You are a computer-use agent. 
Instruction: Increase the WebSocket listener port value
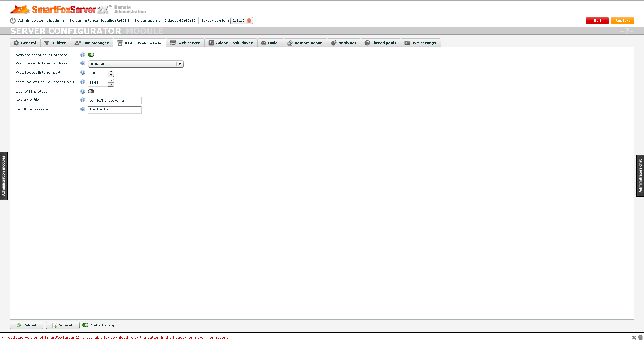(x=111, y=71)
